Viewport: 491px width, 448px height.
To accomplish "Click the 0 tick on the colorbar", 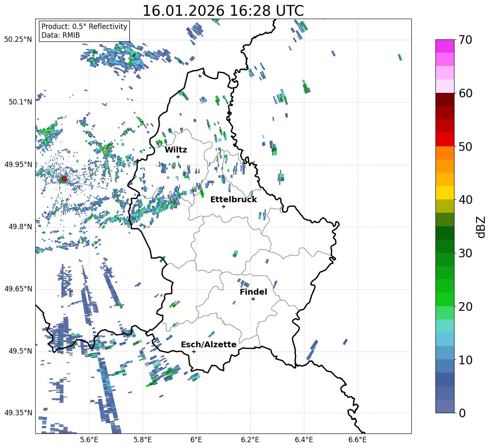I will [x=462, y=413].
